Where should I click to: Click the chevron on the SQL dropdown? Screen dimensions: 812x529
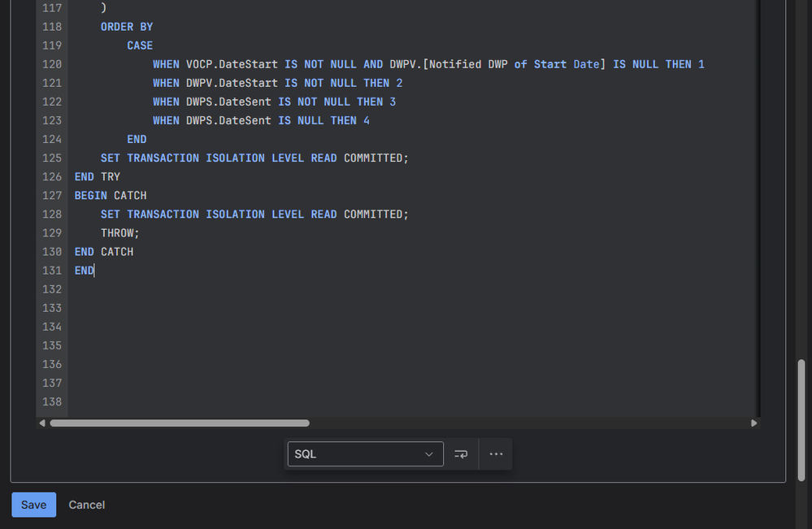(429, 453)
